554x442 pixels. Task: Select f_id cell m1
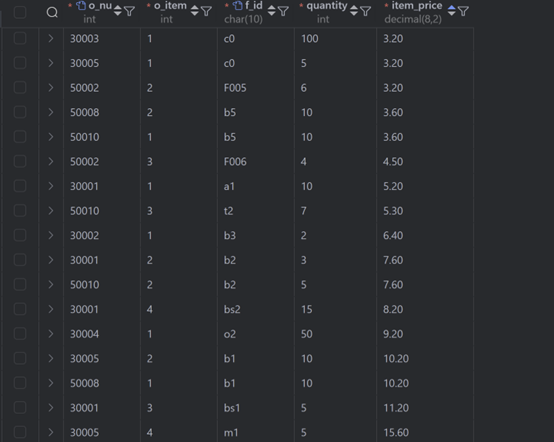tap(231, 432)
